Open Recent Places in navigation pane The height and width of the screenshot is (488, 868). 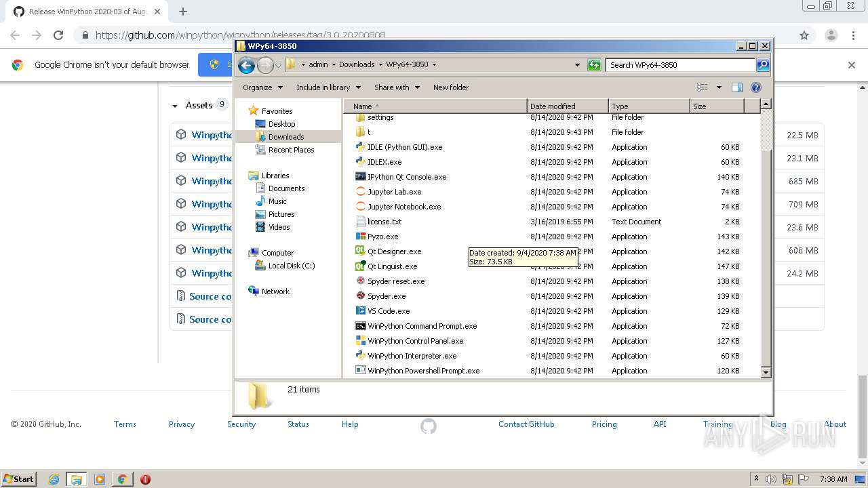[x=291, y=150]
